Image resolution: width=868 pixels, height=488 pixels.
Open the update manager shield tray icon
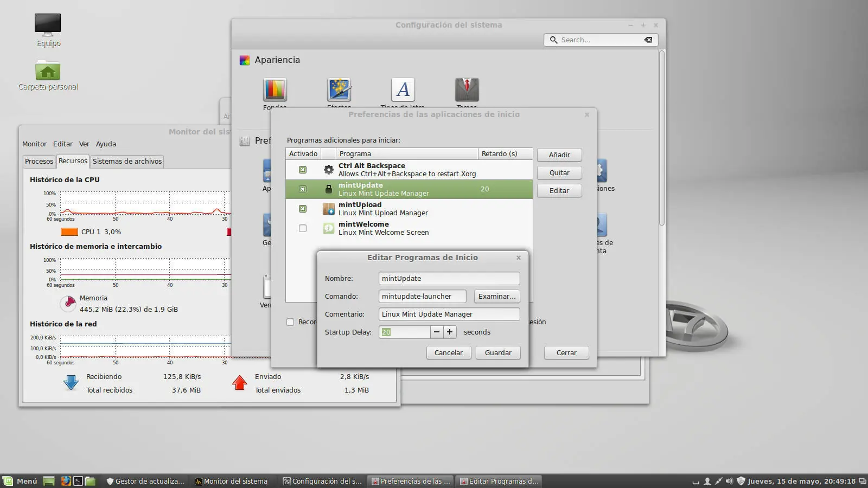click(x=741, y=481)
